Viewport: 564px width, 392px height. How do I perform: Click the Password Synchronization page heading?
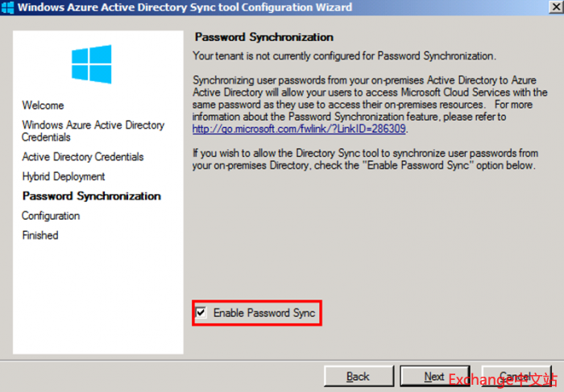pos(263,38)
